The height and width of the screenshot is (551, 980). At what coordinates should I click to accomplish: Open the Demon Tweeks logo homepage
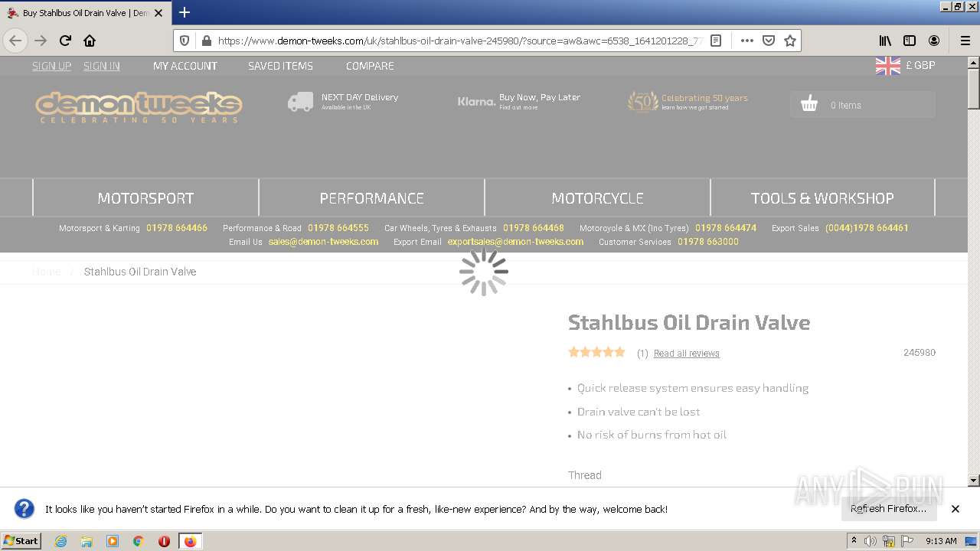point(139,107)
